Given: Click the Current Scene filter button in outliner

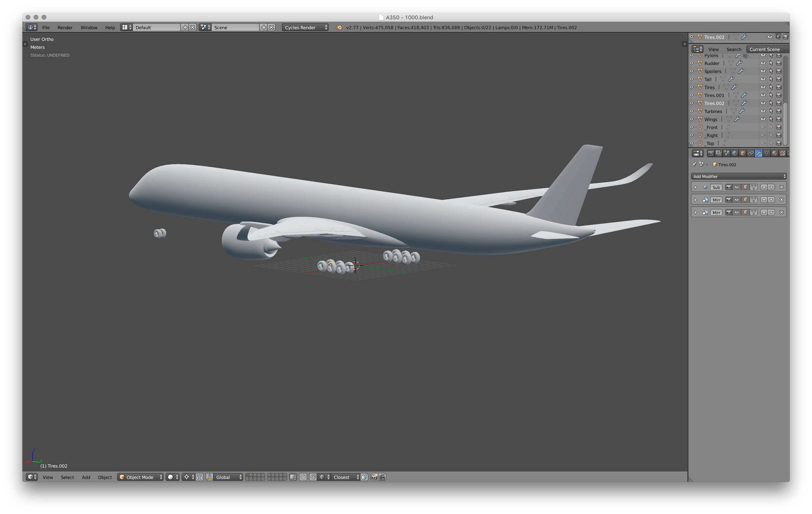Looking at the screenshot, I should click(765, 49).
